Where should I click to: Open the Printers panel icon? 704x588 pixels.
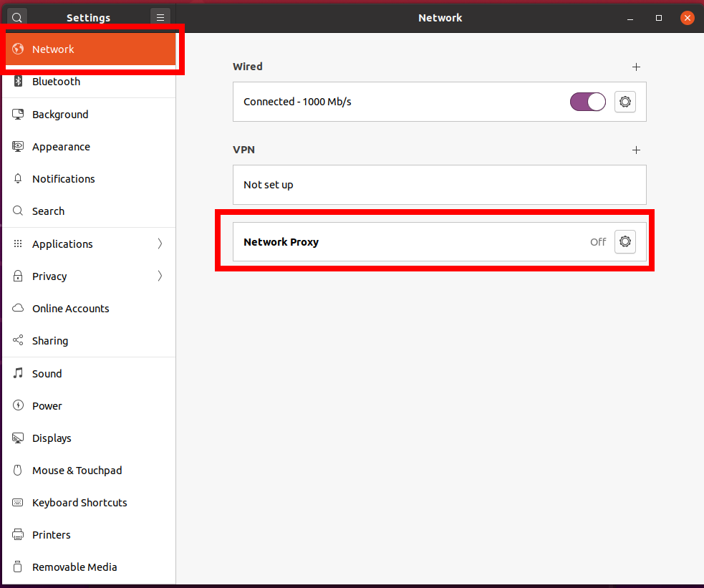(18, 534)
